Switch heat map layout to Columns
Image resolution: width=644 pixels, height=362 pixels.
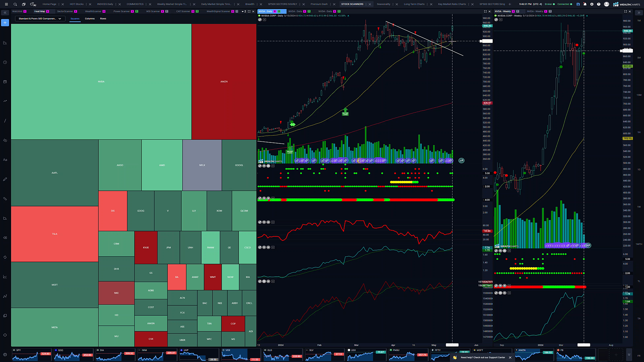pos(90,19)
